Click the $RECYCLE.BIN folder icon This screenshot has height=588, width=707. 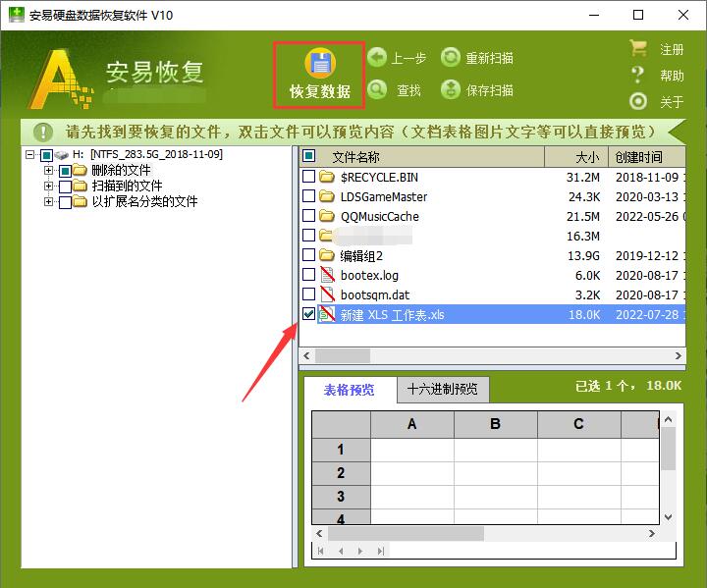tap(327, 177)
